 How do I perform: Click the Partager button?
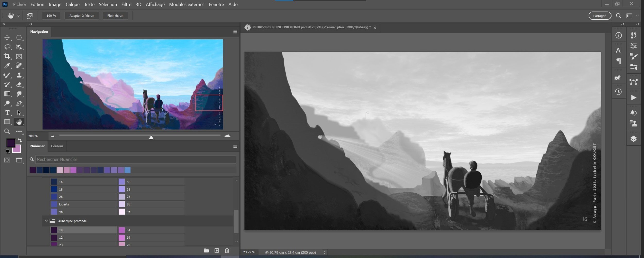point(599,16)
